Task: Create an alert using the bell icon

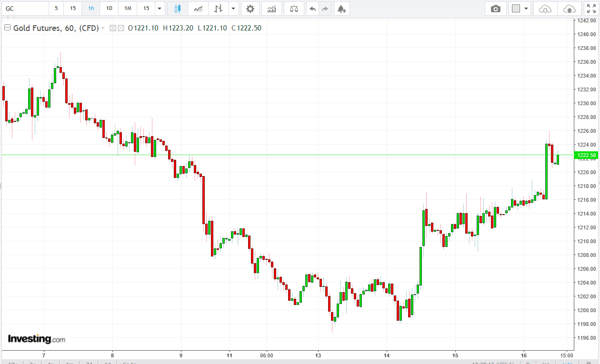Action: 341,9
